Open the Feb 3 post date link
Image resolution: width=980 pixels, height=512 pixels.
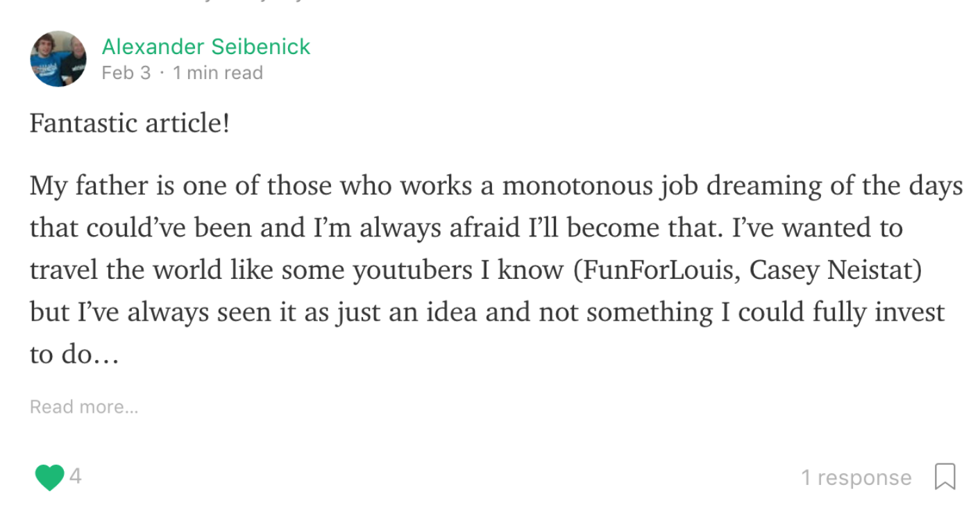tap(126, 73)
